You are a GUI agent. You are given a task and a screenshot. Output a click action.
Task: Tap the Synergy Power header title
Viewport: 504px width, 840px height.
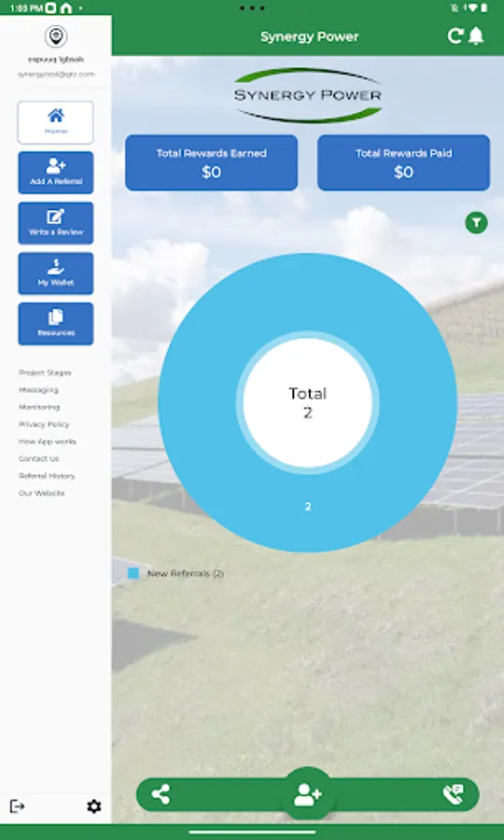(x=310, y=36)
